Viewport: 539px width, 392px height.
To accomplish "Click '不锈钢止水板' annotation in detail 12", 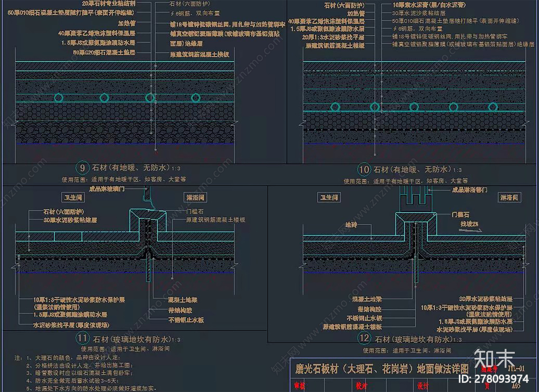I will (364, 318).
